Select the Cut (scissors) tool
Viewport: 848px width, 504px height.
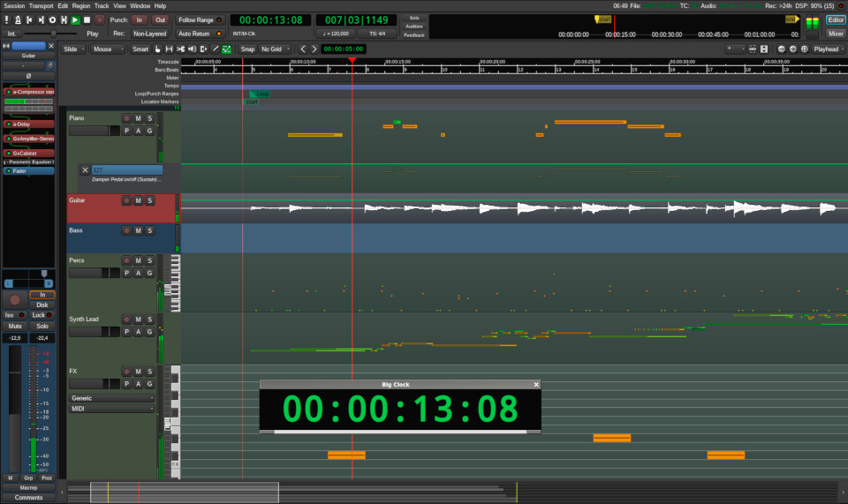click(x=180, y=49)
